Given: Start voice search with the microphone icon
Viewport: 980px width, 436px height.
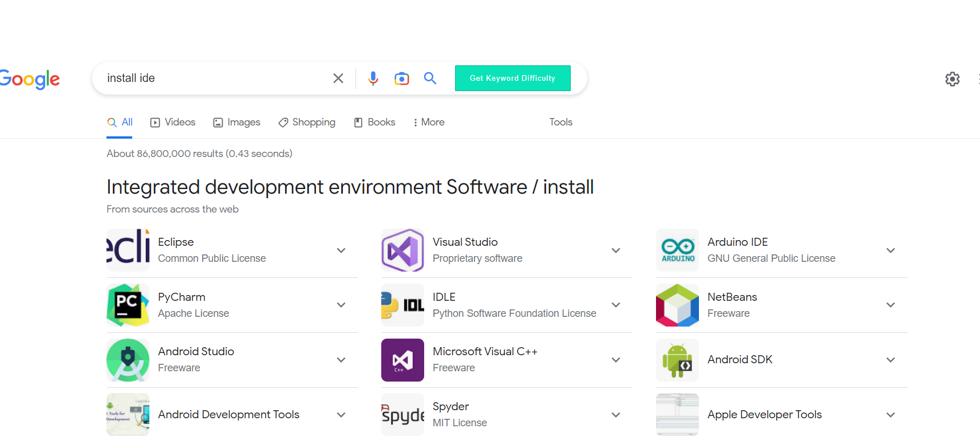Looking at the screenshot, I should (x=373, y=78).
